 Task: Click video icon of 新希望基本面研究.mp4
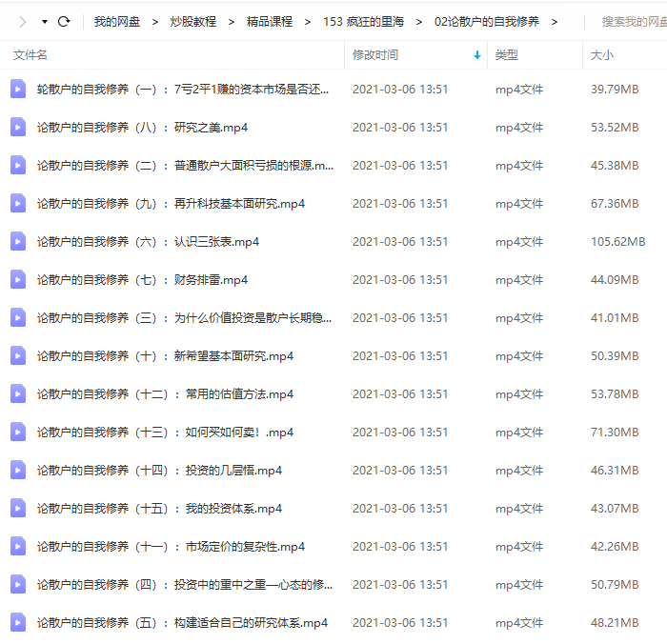[x=18, y=355]
